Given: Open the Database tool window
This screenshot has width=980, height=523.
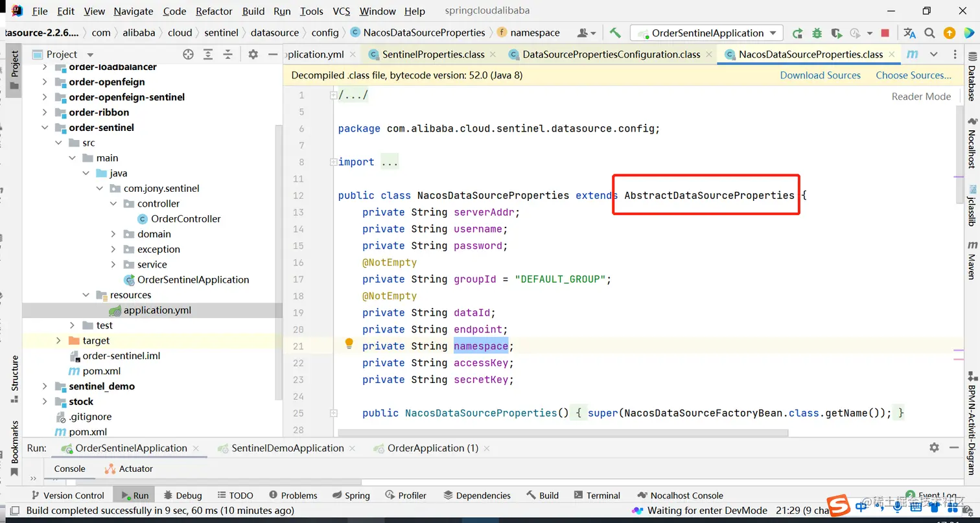Looking at the screenshot, I should click(x=972, y=76).
